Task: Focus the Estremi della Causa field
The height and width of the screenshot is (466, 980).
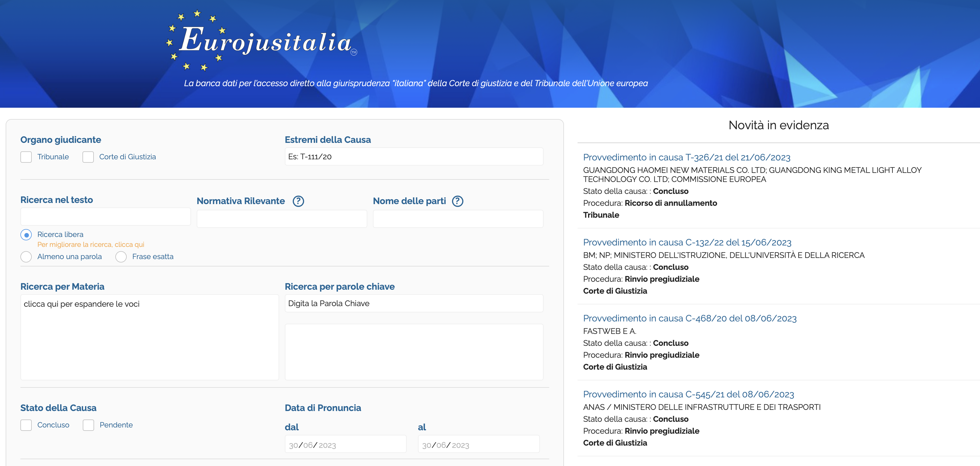Action: click(414, 157)
